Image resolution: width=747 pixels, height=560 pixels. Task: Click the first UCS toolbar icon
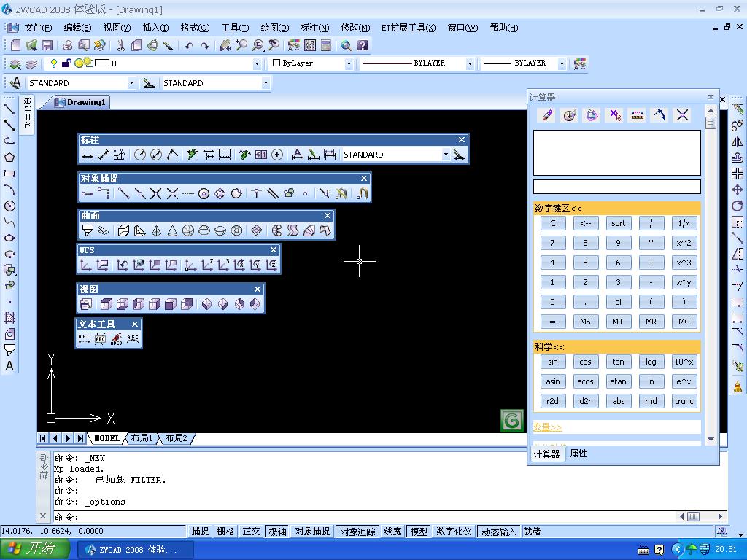86,265
